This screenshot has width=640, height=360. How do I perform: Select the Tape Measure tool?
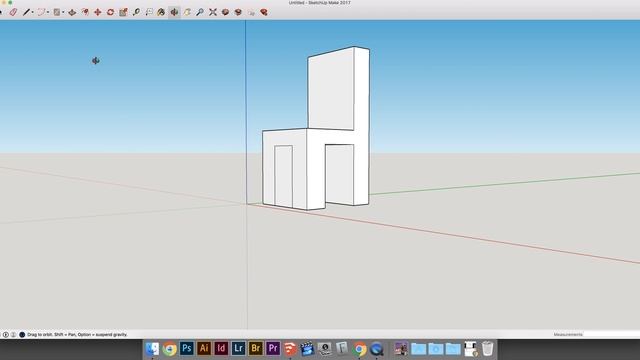[136, 12]
